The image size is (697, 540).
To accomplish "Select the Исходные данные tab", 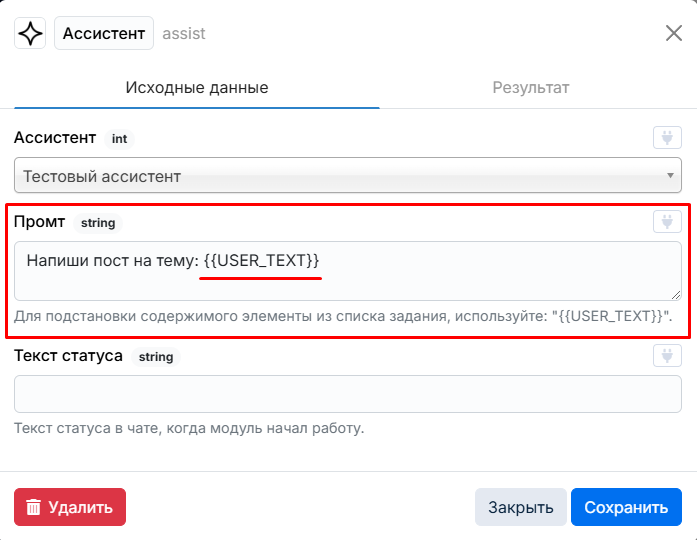I will pos(197,88).
